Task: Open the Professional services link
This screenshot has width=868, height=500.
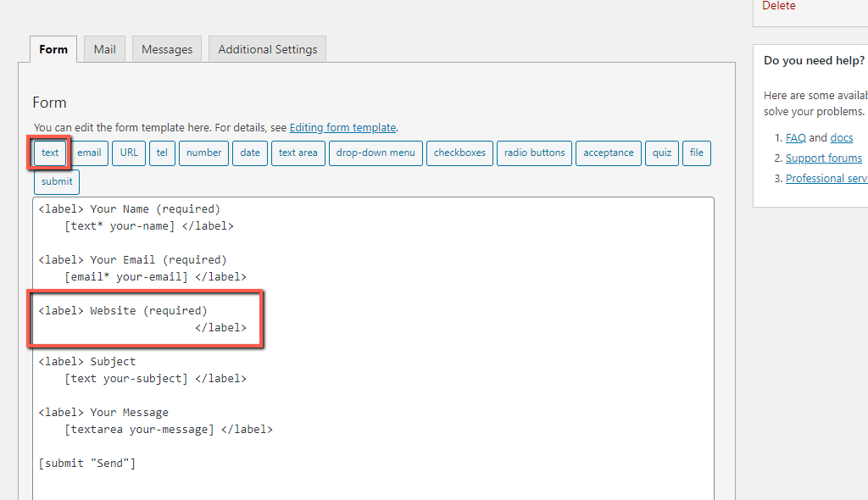Action: pyautogui.click(x=826, y=178)
